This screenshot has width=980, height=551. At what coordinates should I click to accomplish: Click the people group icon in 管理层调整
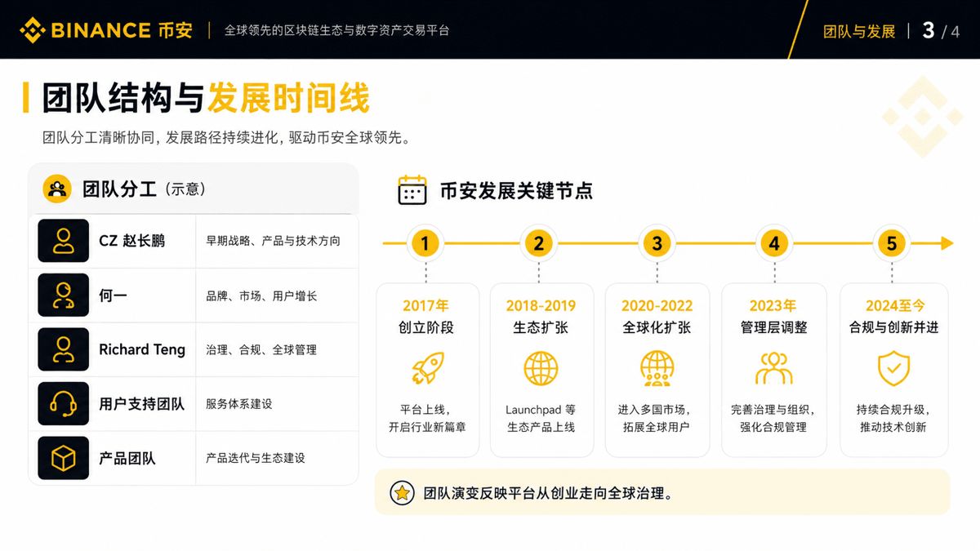click(x=773, y=368)
